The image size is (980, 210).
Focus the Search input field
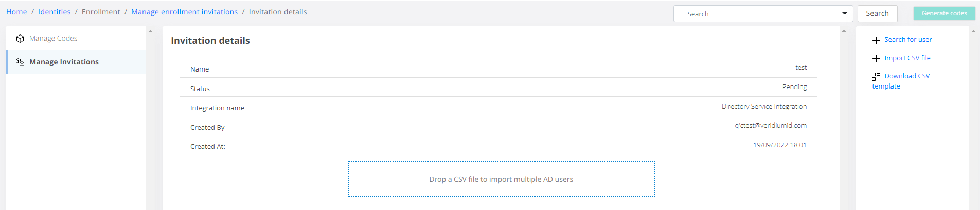[x=756, y=14]
